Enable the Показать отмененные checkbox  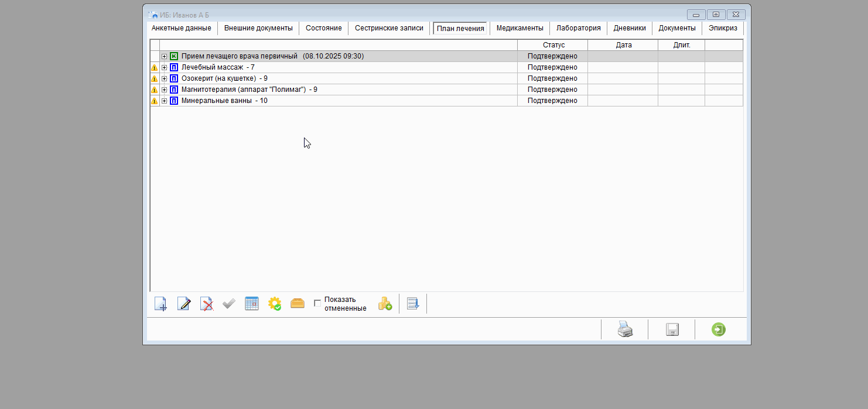click(317, 303)
